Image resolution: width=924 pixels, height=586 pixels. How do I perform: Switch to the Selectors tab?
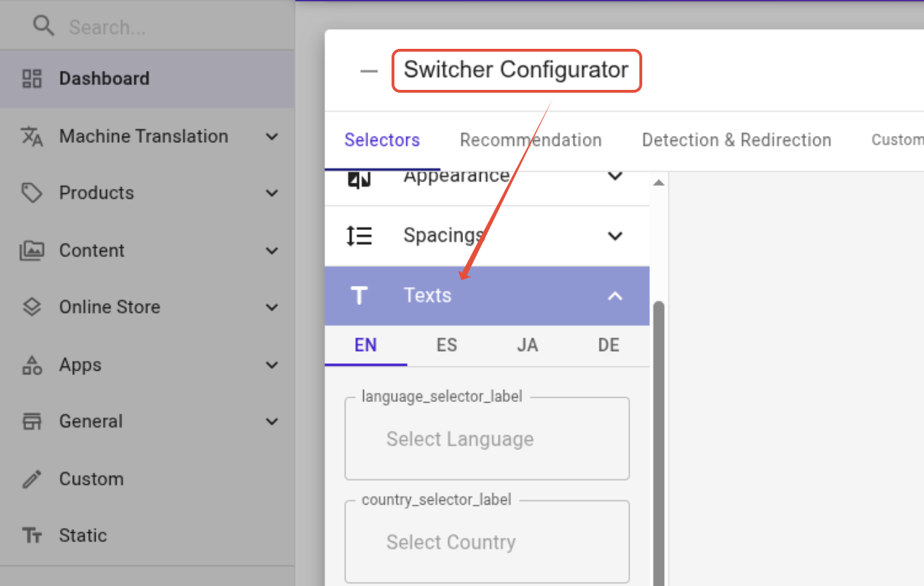click(382, 140)
